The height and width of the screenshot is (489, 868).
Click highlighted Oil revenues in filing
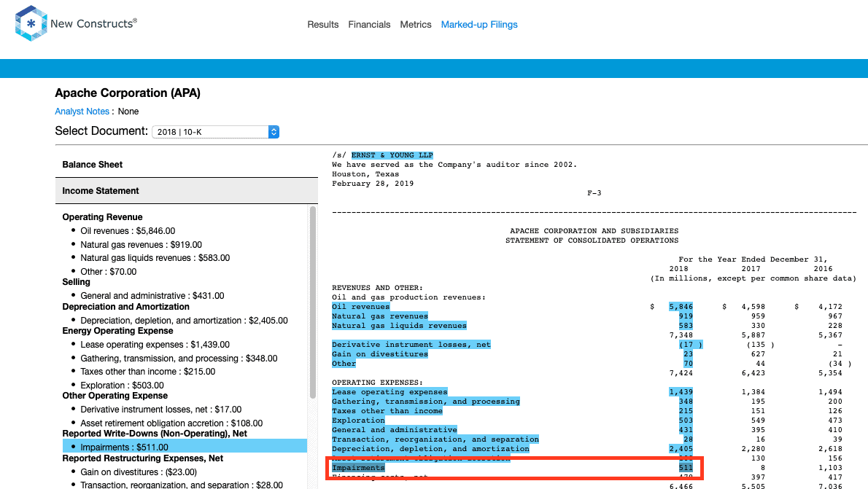coord(361,307)
